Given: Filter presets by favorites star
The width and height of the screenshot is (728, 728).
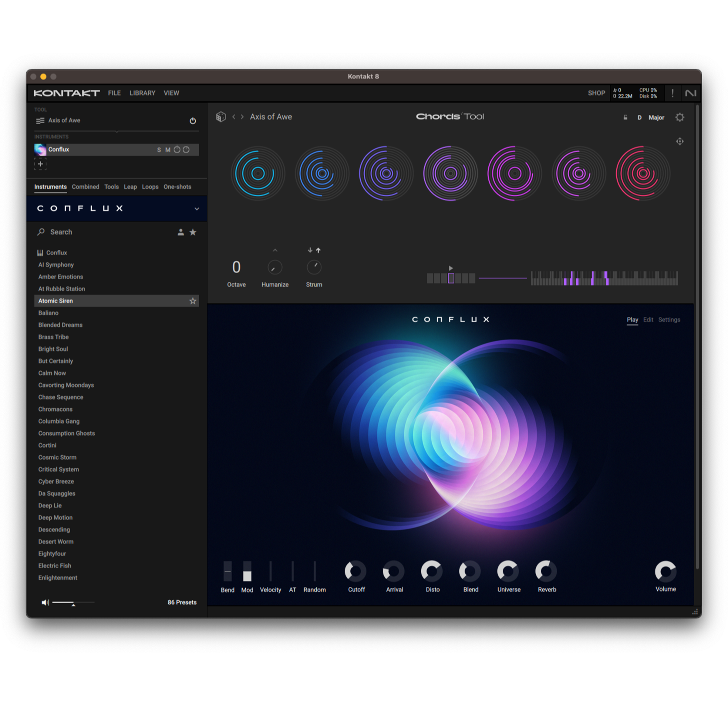Looking at the screenshot, I should pyautogui.click(x=193, y=232).
